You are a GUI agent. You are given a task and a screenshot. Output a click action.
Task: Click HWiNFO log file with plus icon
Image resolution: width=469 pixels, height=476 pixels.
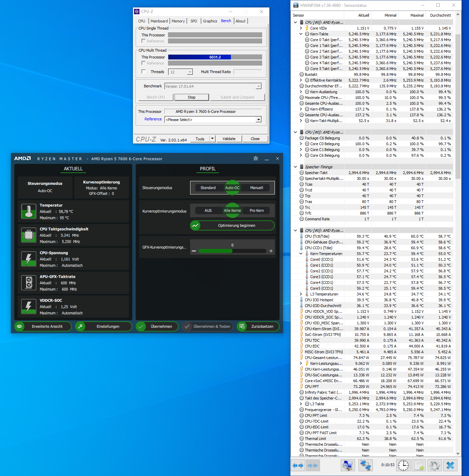coord(419,465)
